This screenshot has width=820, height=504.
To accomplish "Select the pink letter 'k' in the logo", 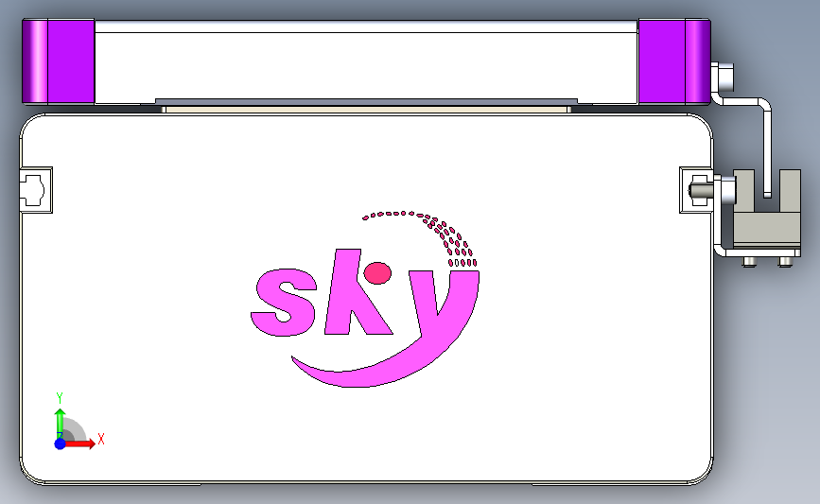I will tap(358, 292).
